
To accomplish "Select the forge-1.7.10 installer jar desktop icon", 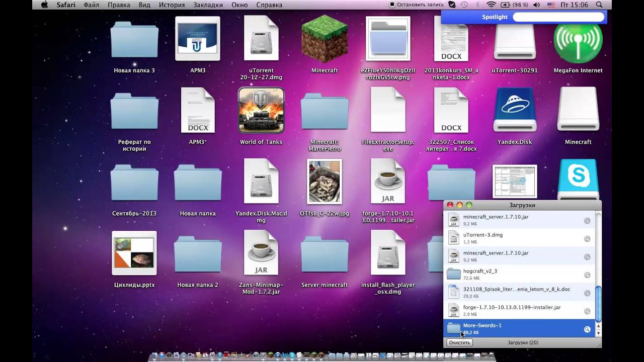I will [x=388, y=181].
